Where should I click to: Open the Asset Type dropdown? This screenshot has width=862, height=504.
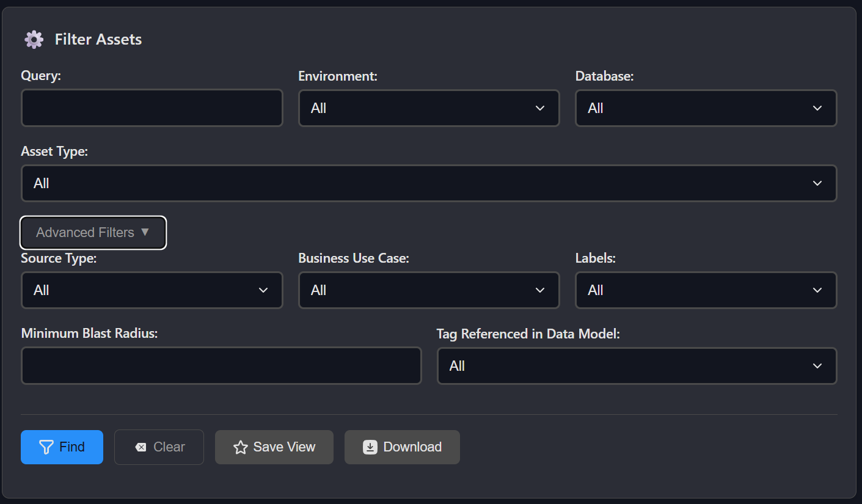point(428,183)
